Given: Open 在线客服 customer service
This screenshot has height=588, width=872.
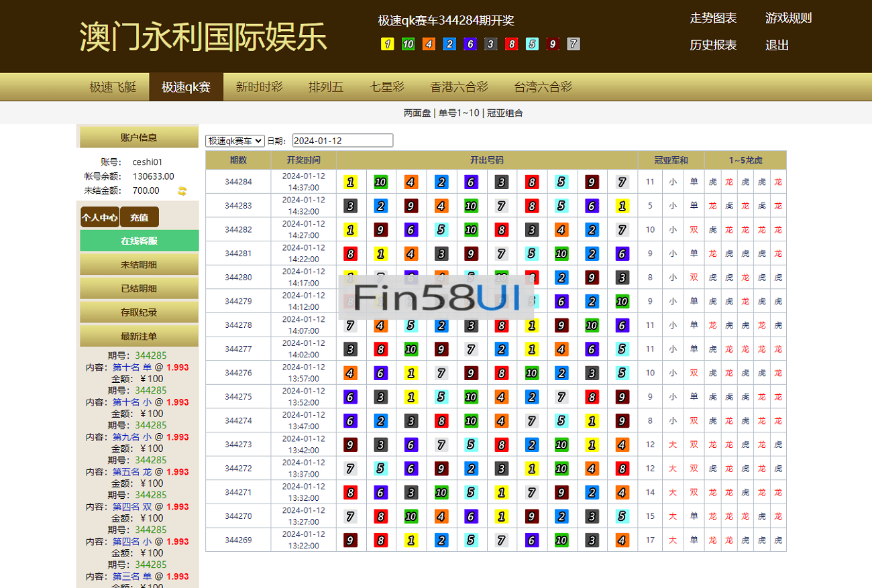Looking at the screenshot, I should coord(139,239).
